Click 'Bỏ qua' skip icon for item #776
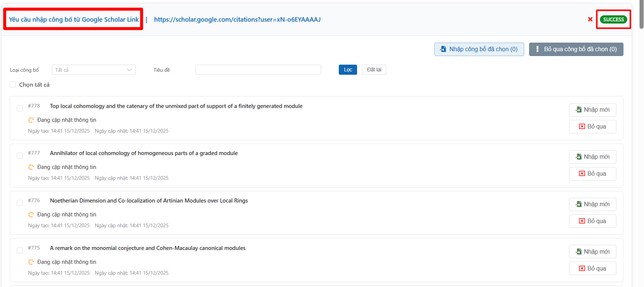This screenshot has width=644, height=287. pyautogui.click(x=582, y=221)
